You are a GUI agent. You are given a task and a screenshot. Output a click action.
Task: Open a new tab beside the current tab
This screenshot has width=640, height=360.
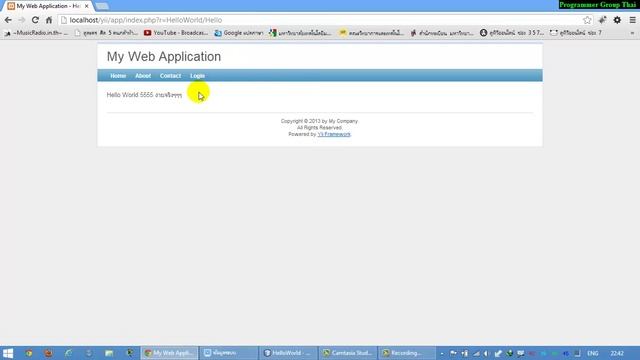[x=102, y=6]
